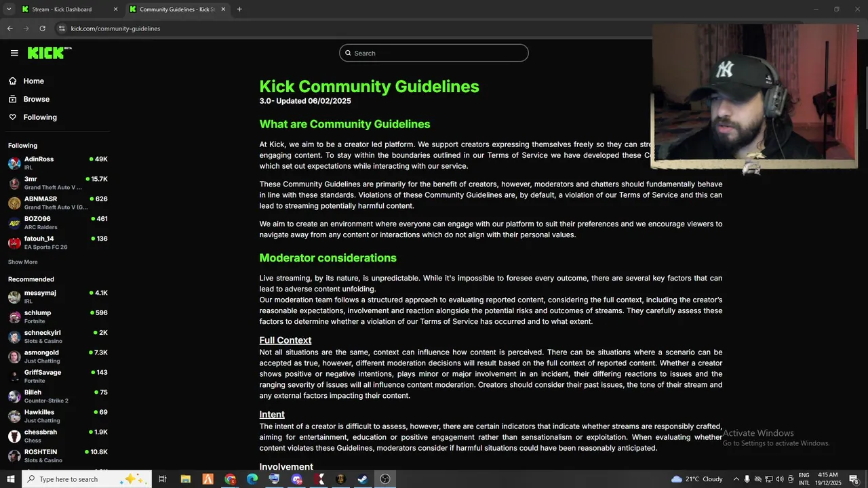Open Browse in sidebar

[x=36, y=99]
